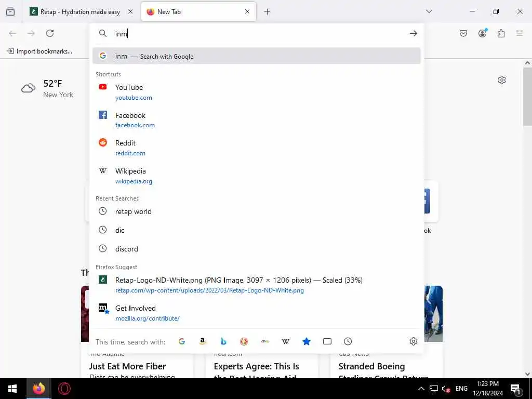Click Firefox icon in the taskbar
The width and height of the screenshot is (532, 399).
[x=38, y=389]
